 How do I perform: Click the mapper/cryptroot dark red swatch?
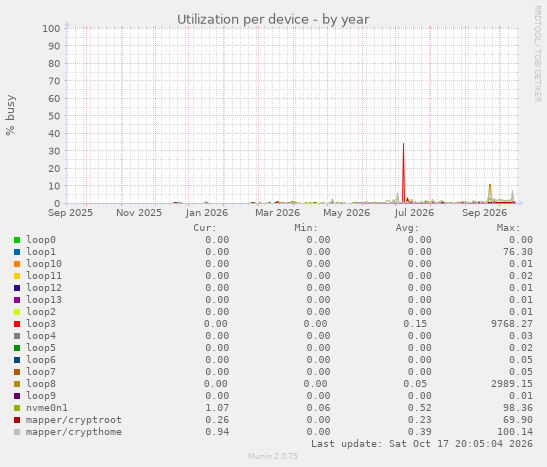[x=17, y=420]
